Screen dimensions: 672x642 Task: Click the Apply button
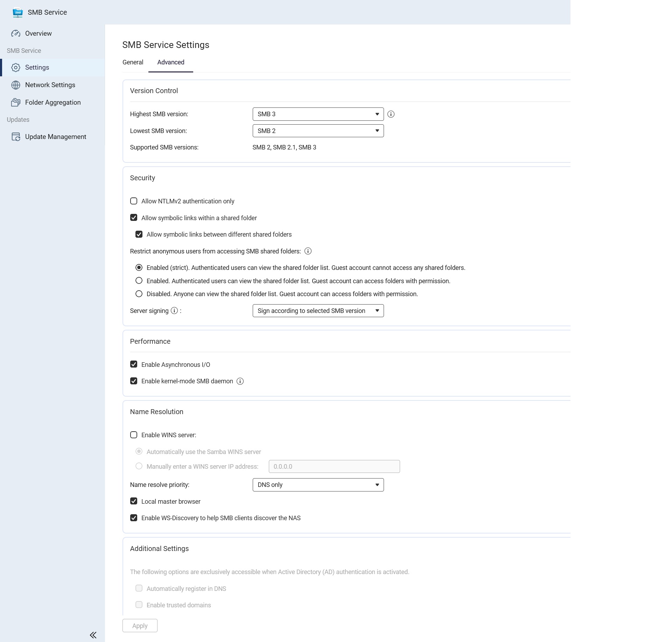click(140, 626)
